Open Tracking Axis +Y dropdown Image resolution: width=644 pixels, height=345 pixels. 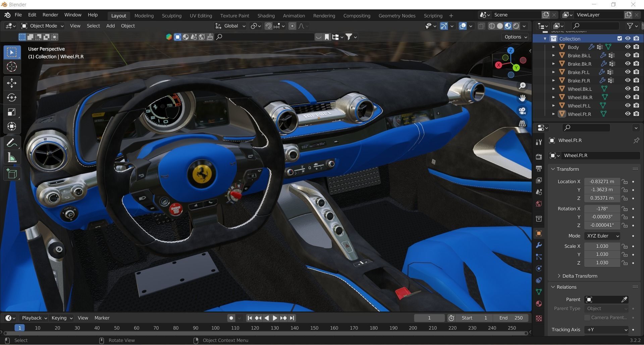606,330
